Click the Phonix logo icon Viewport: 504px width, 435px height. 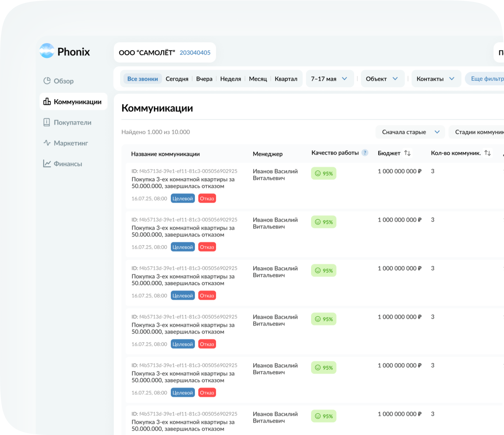(x=47, y=51)
